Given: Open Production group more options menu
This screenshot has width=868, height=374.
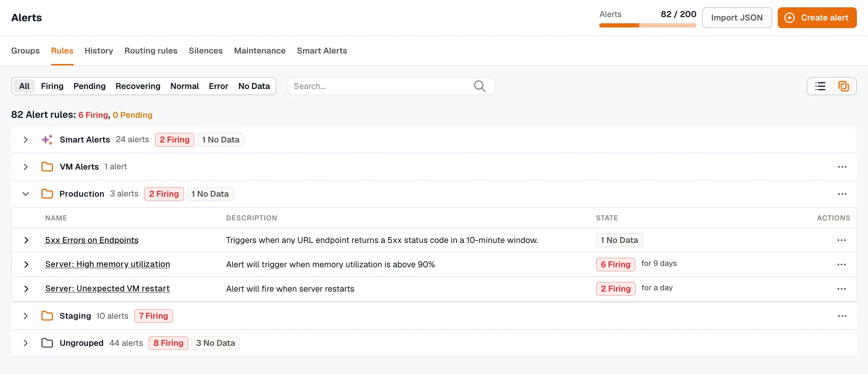Looking at the screenshot, I should (x=842, y=194).
